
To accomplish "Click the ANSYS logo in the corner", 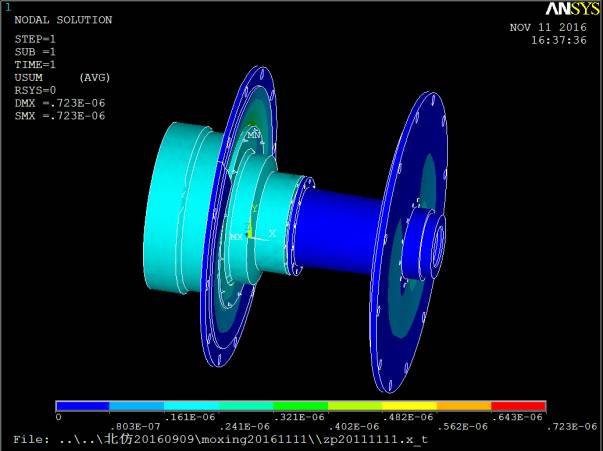I will [x=571, y=10].
